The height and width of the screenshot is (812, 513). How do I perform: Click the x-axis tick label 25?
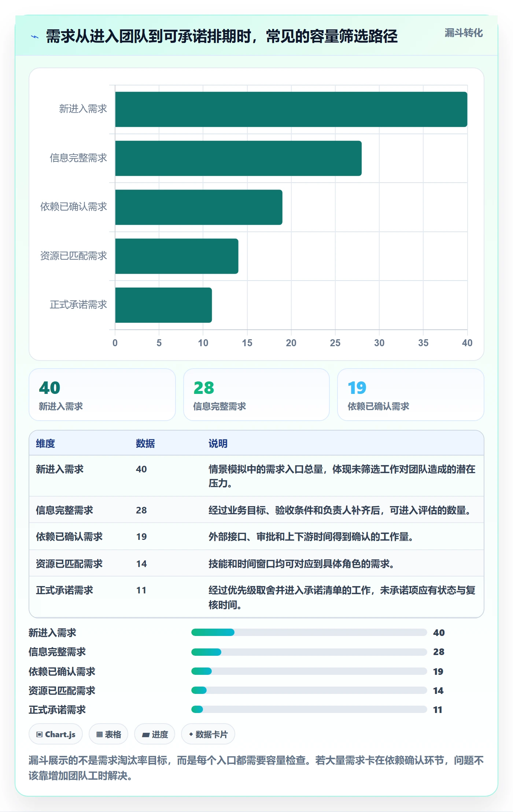click(335, 343)
